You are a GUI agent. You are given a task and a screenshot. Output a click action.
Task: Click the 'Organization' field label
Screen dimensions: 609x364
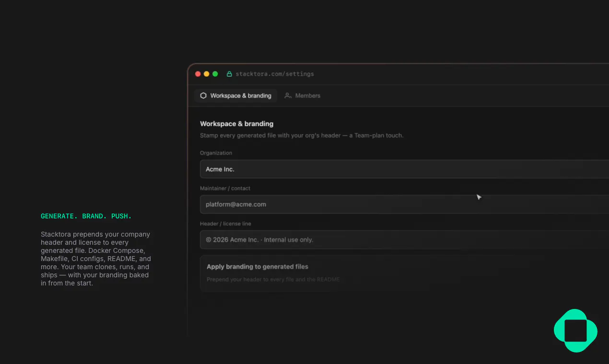click(x=216, y=153)
